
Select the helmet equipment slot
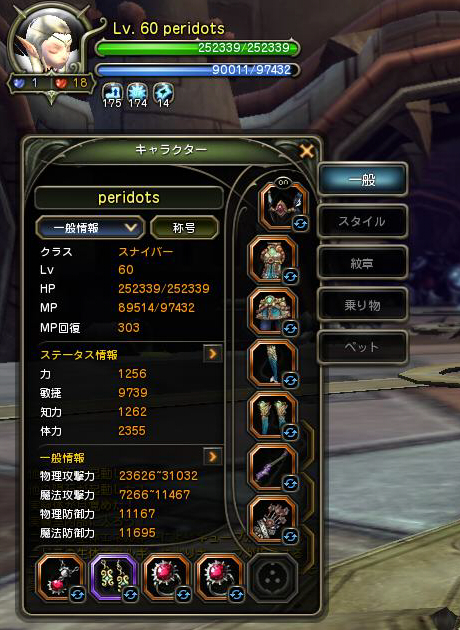[284, 207]
